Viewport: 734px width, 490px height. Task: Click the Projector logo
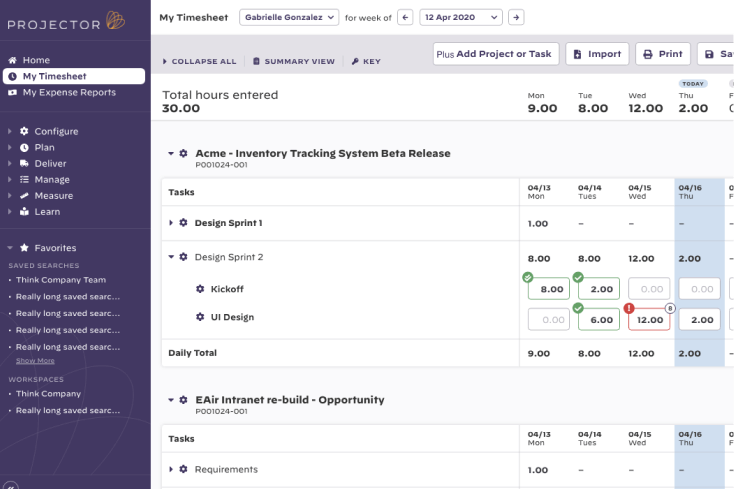tap(66, 22)
